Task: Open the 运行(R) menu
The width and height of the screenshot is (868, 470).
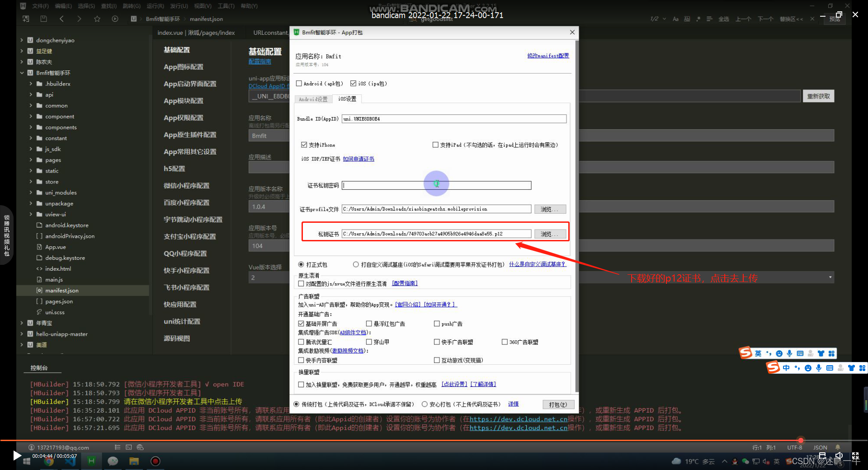Action: click(x=155, y=6)
